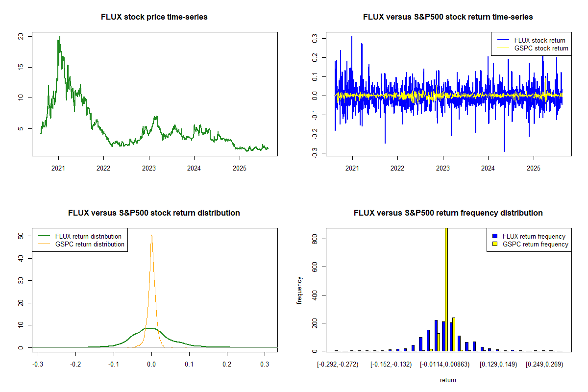Click 'FLUX versus S&P500 stock return distribution' title
Screen dimensions: 588x392
(x=154, y=213)
